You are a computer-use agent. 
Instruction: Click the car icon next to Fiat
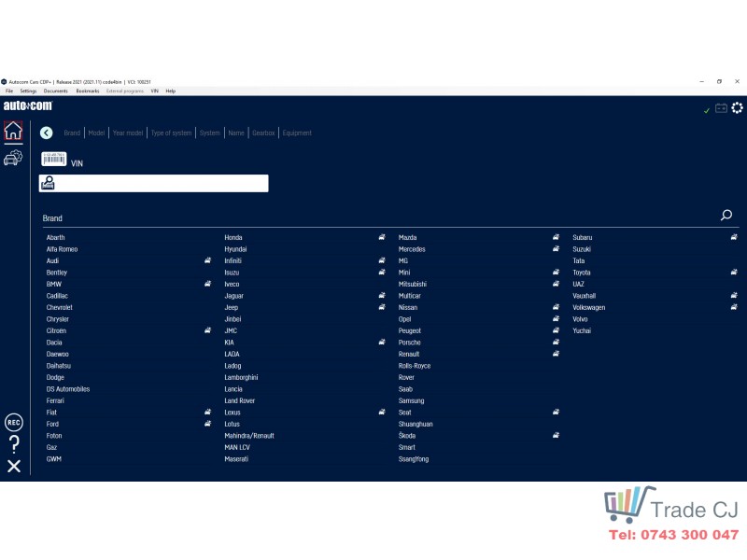(207, 412)
